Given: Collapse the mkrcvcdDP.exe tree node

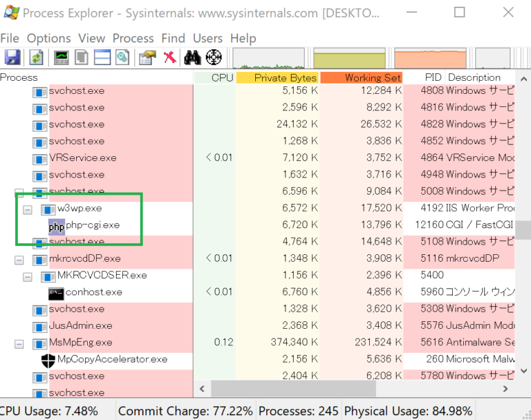Looking at the screenshot, I should tap(19, 260).
